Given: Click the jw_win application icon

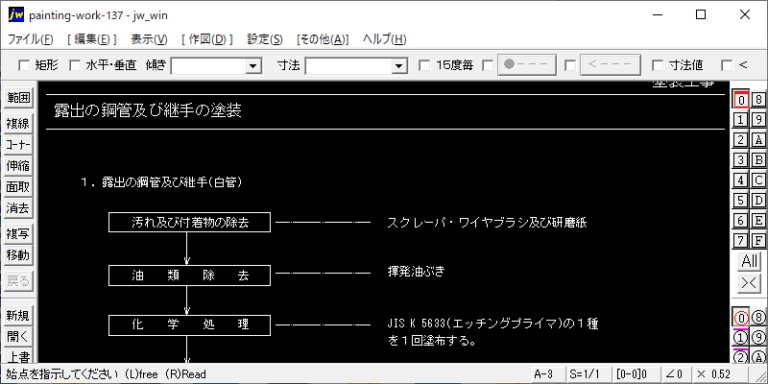Looking at the screenshot, I should (16, 15).
